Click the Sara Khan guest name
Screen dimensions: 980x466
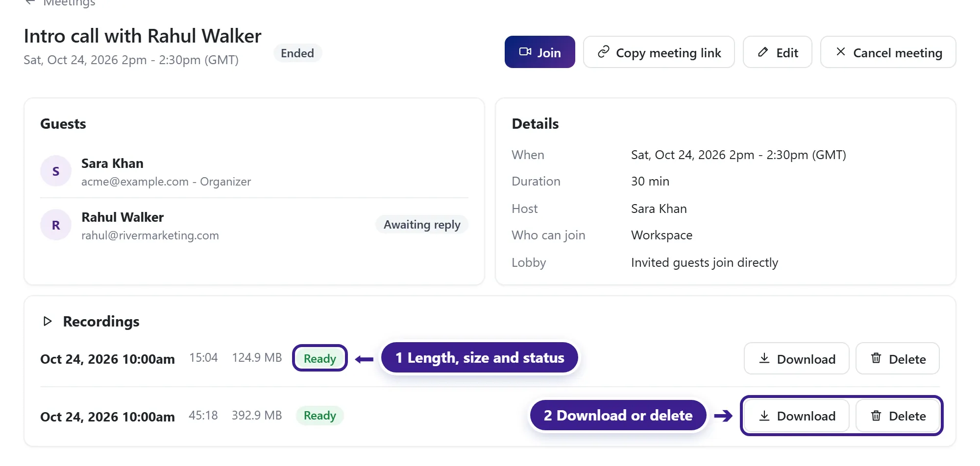112,163
